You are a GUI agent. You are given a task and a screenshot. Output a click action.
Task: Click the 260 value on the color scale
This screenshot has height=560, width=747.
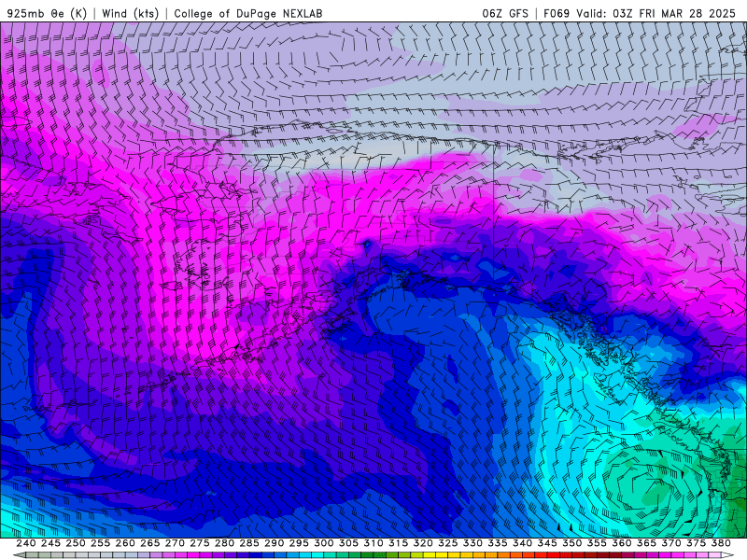pos(125,543)
